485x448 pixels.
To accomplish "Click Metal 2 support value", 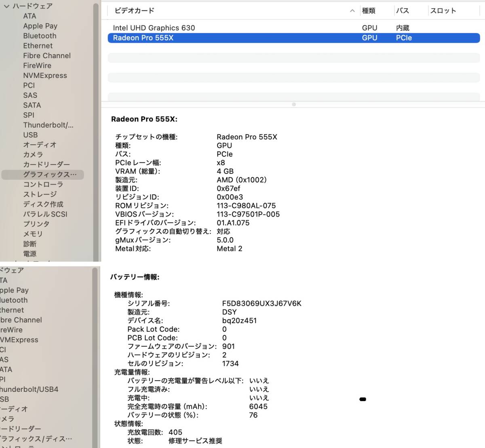I will click(230, 249).
